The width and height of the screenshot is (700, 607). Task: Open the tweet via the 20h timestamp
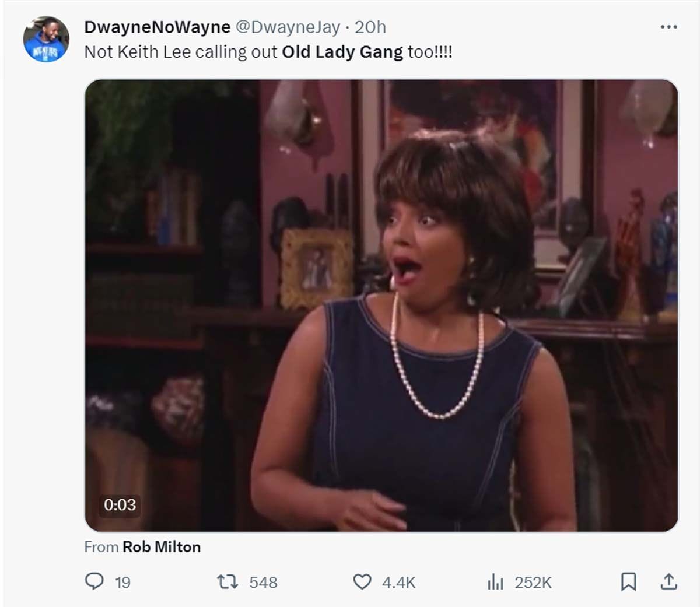pyautogui.click(x=370, y=27)
